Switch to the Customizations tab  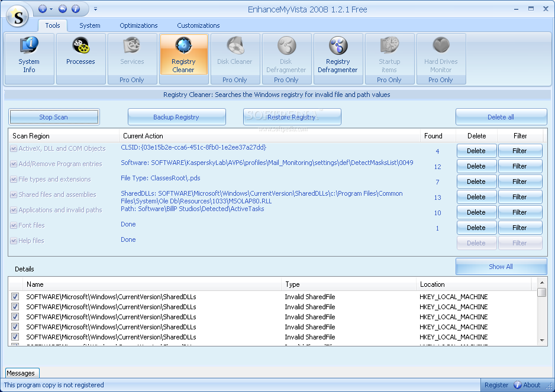tap(198, 25)
